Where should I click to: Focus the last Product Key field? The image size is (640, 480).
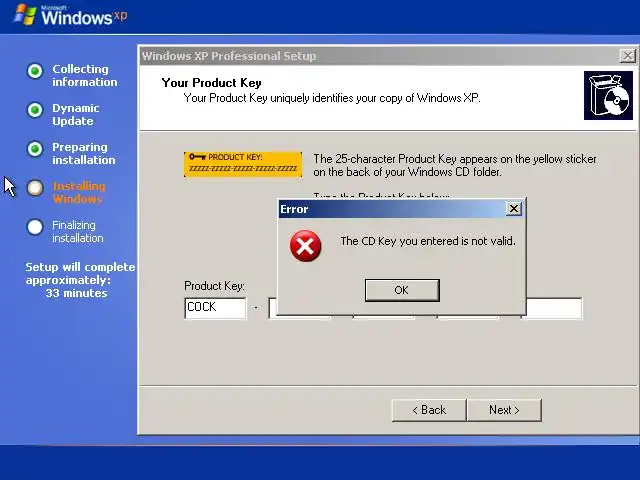(554, 308)
